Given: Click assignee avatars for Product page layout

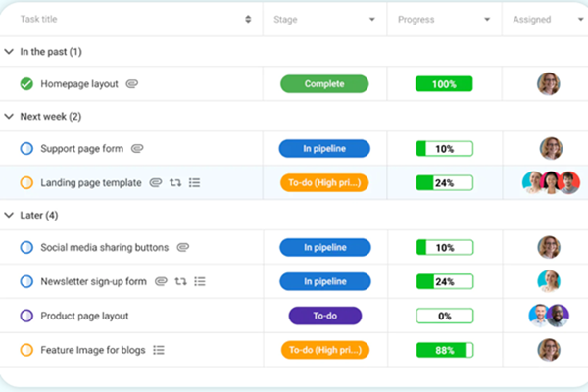Looking at the screenshot, I should coord(547,316).
